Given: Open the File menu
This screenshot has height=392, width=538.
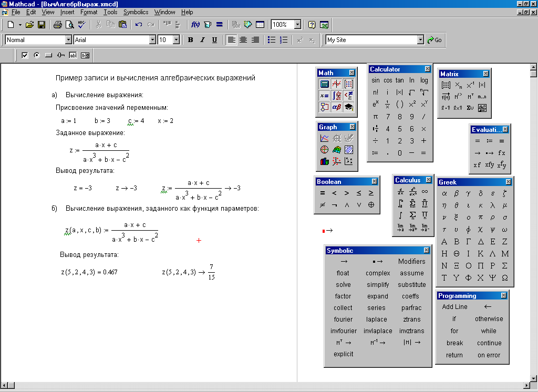Looking at the screenshot, I should (15, 12).
